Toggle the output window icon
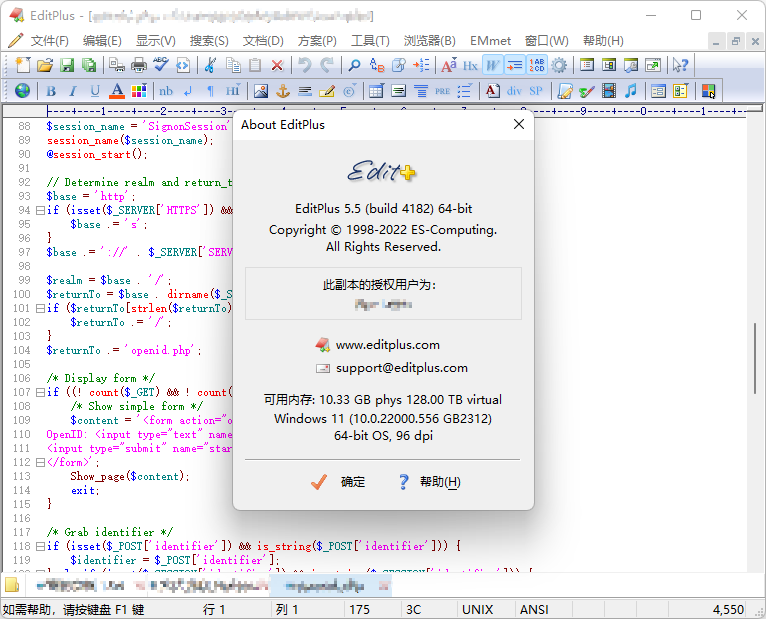766x619 pixels. click(631, 65)
